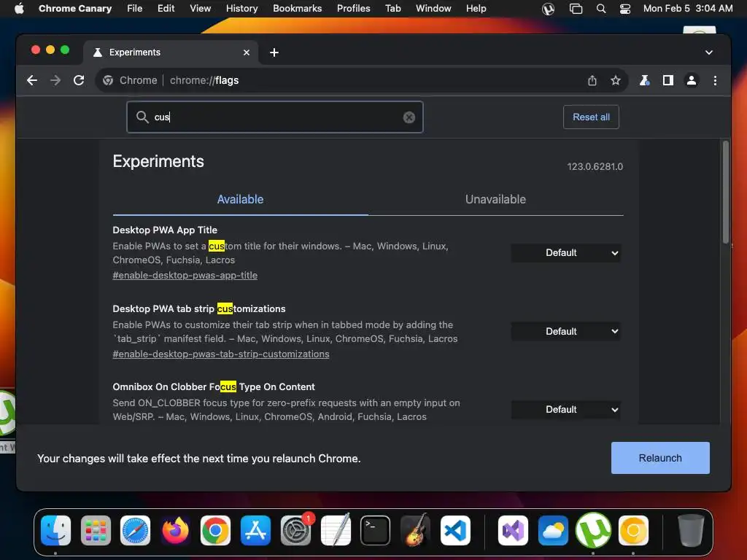Open the cloud weather app in the Dock

click(553, 530)
